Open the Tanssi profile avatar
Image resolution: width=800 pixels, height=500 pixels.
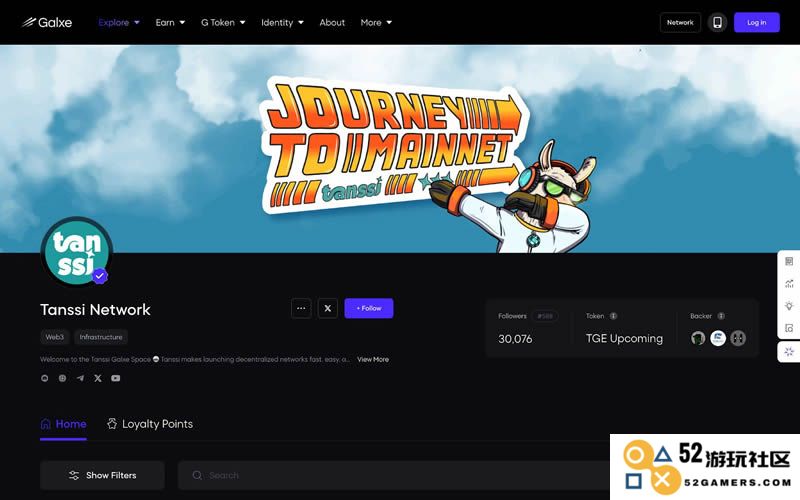77,252
